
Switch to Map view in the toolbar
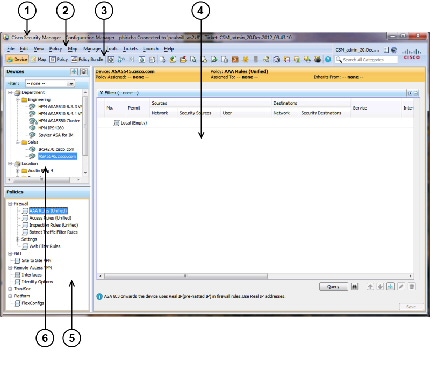pyautogui.click(x=39, y=59)
